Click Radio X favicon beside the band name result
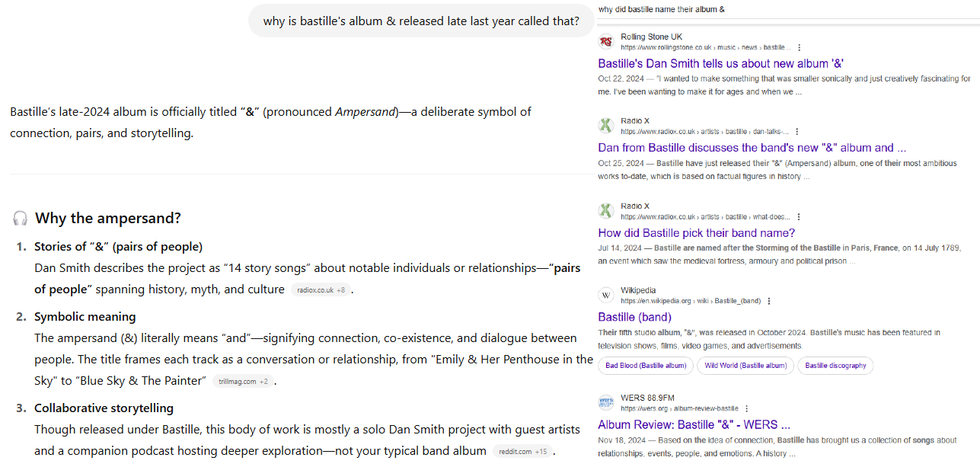This screenshot has width=980, height=467. point(606,210)
